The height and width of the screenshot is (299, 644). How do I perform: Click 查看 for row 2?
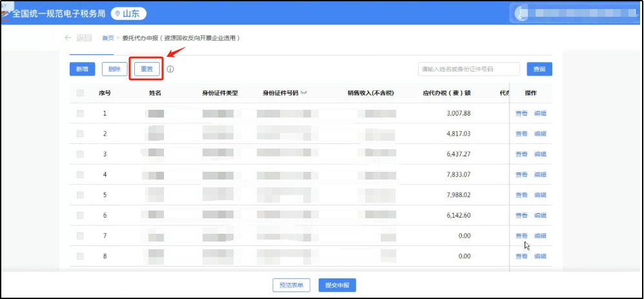521,134
